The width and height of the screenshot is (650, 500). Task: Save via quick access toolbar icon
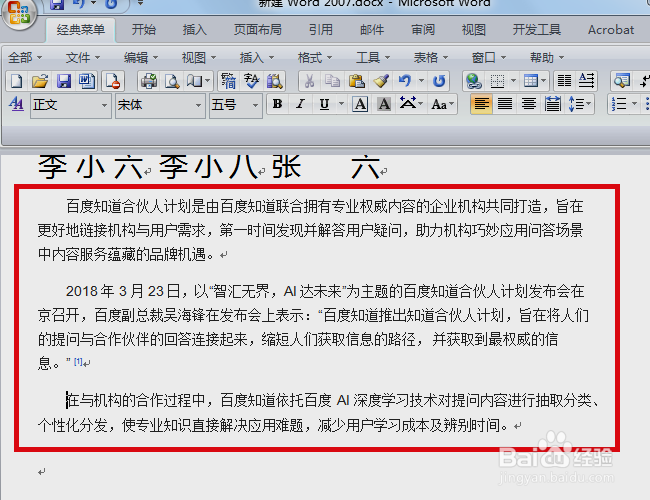click(x=57, y=4)
